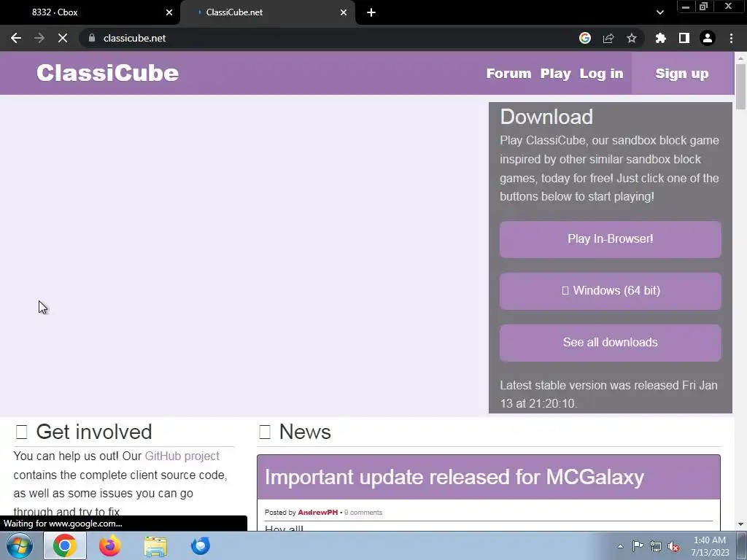Switch to the 8332 Cbox tab

[90, 12]
